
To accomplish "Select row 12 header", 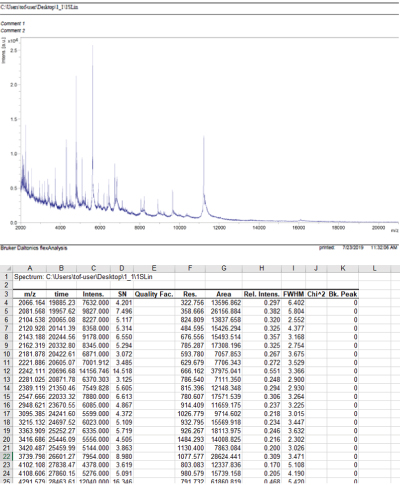I will click(6, 371).
